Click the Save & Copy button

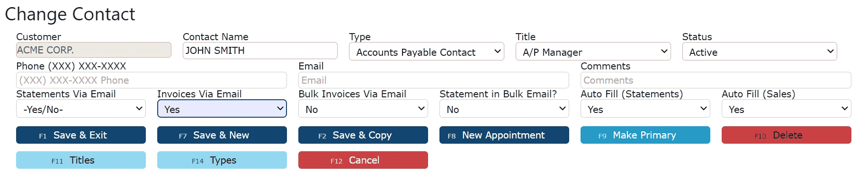click(x=363, y=135)
